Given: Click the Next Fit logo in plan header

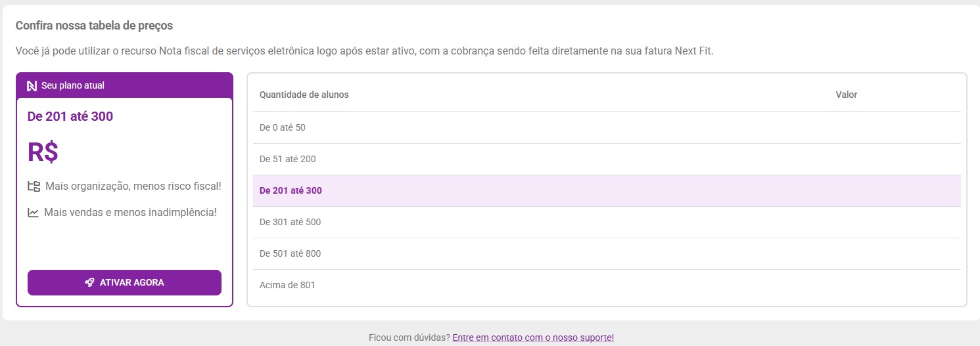Looking at the screenshot, I should click(x=32, y=85).
